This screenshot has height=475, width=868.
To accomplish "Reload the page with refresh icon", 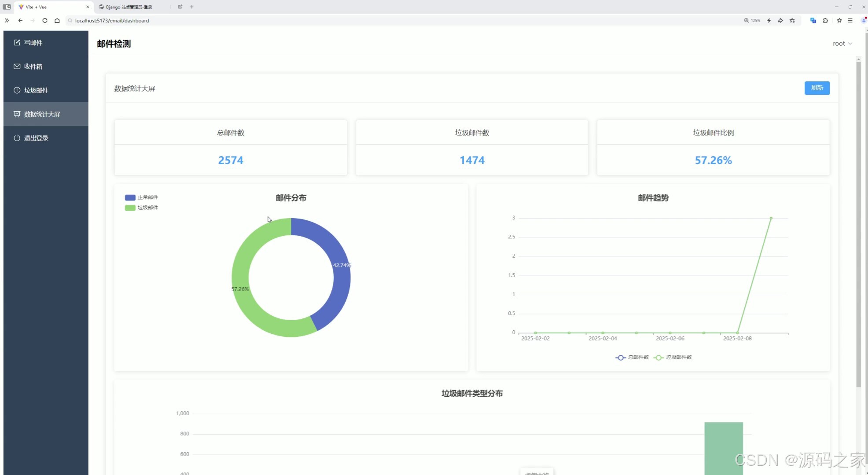I will click(x=45, y=21).
